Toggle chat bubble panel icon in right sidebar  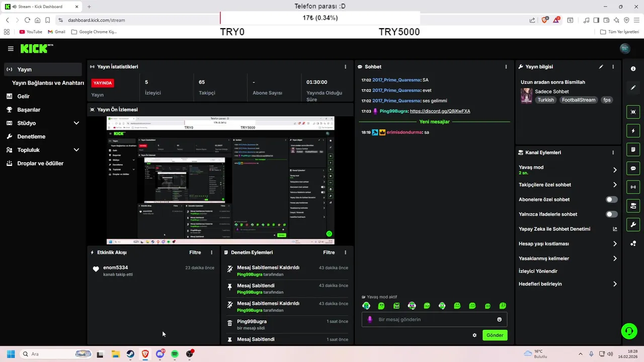click(x=633, y=168)
